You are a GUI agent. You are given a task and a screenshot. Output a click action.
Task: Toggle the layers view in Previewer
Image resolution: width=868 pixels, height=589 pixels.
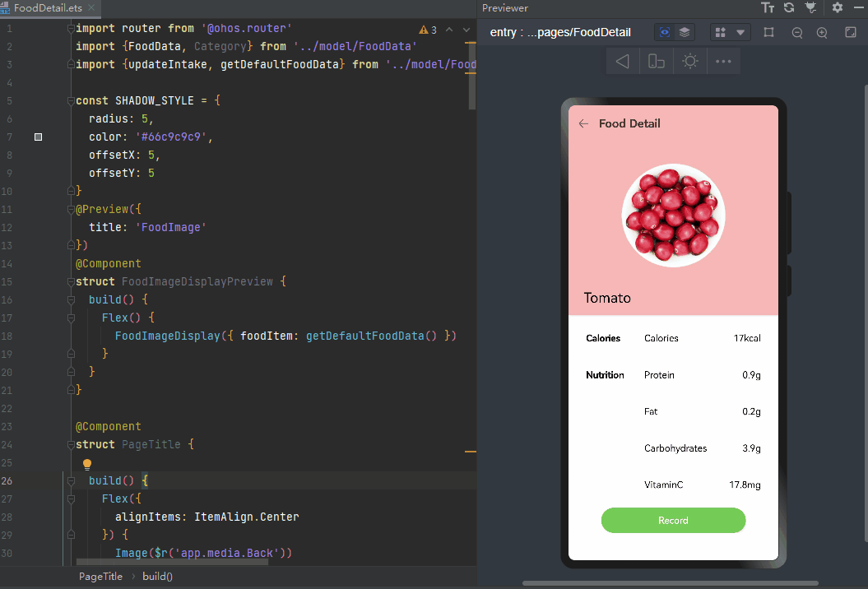click(x=685, y=33)
